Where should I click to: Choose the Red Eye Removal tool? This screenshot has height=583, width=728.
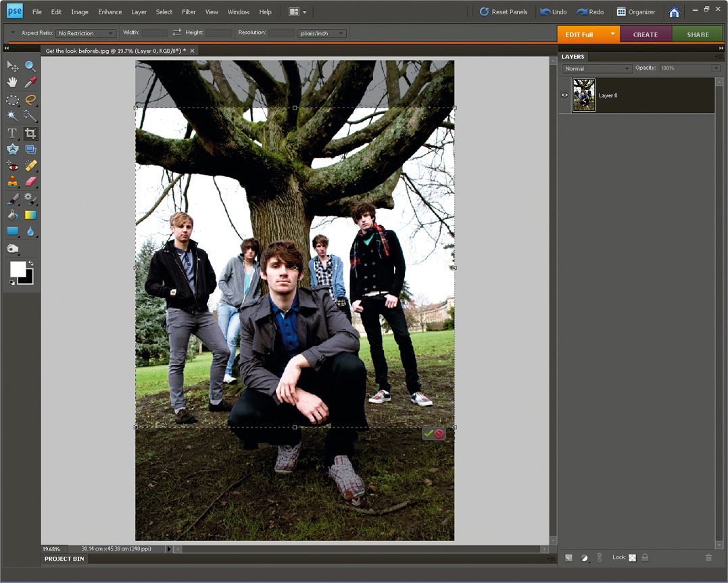pyautogui.click(x=13, y=165)
